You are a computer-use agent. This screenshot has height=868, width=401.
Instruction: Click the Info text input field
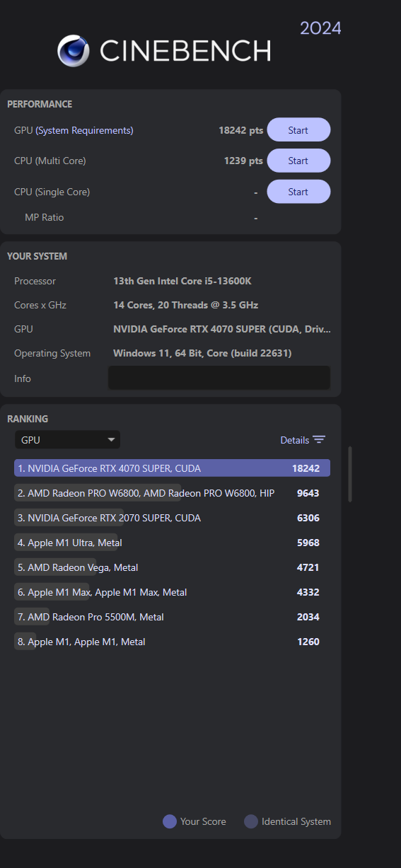click(219, 378)
